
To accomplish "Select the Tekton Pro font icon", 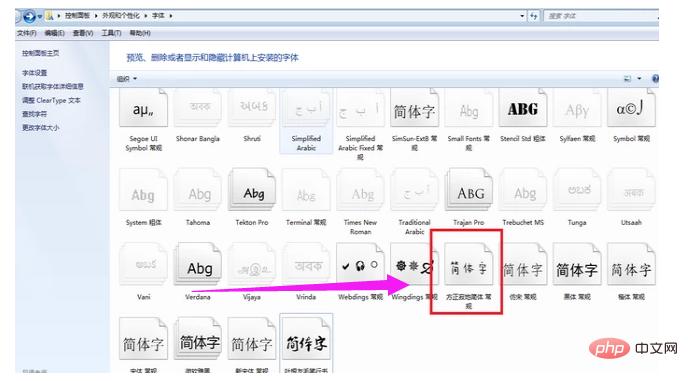I will point(252,190).
